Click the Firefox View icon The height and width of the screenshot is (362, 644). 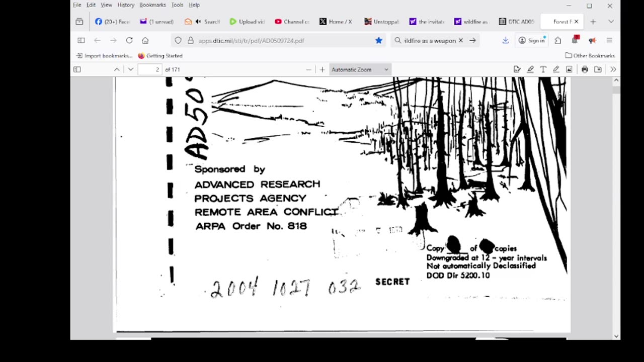pos(79,22)
